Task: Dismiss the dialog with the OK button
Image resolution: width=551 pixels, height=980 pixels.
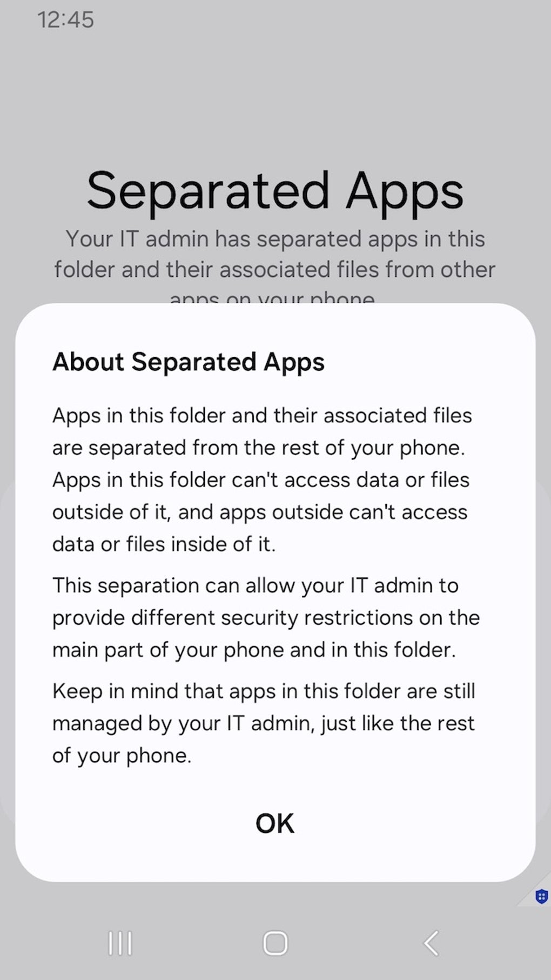Action: coord(274,823)
